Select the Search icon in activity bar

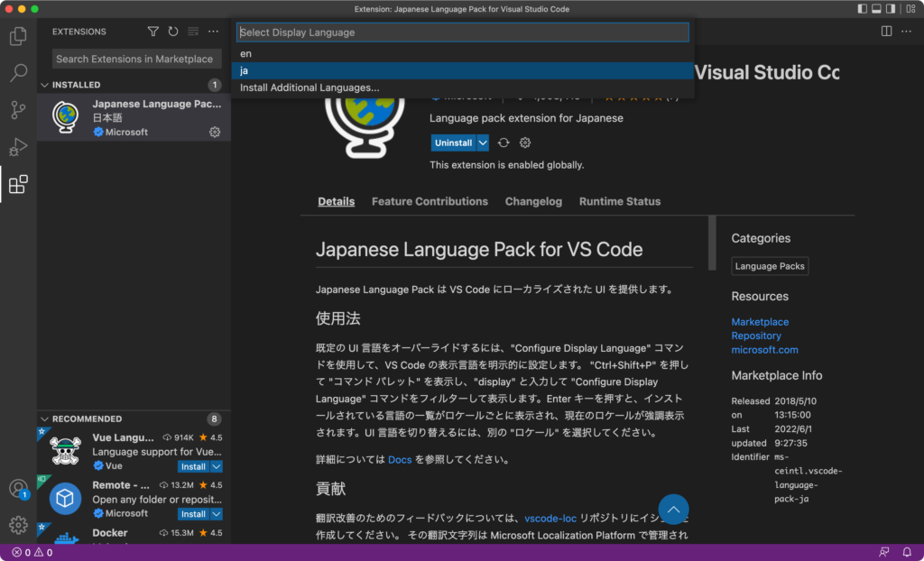[x=18, y=72]
